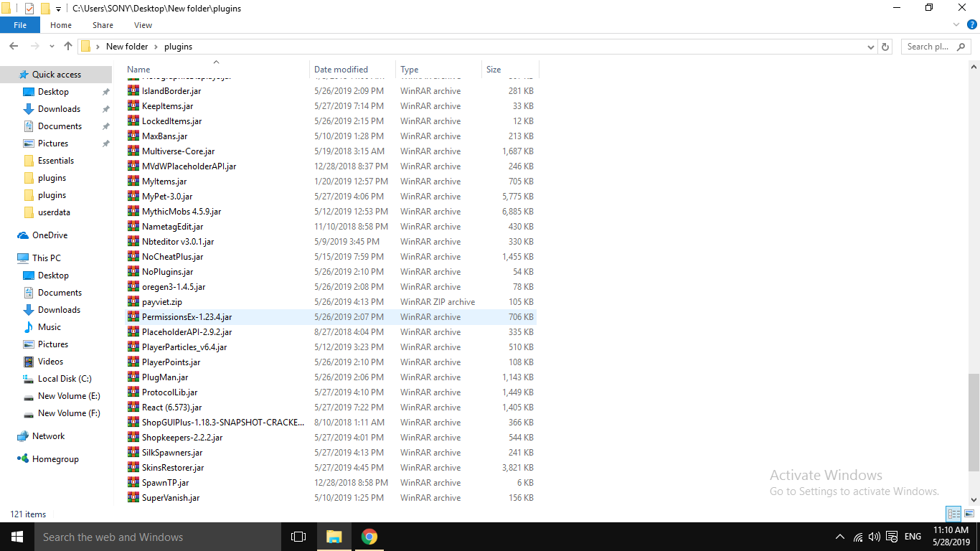Switch to the View ribbon tab

click(143, 25)
